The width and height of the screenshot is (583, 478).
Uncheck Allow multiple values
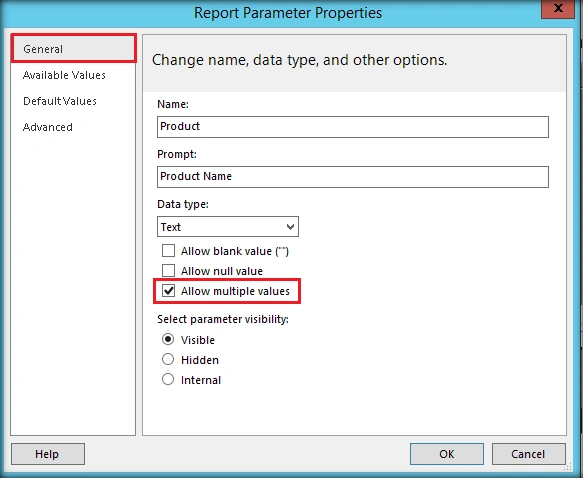point(168,291)
